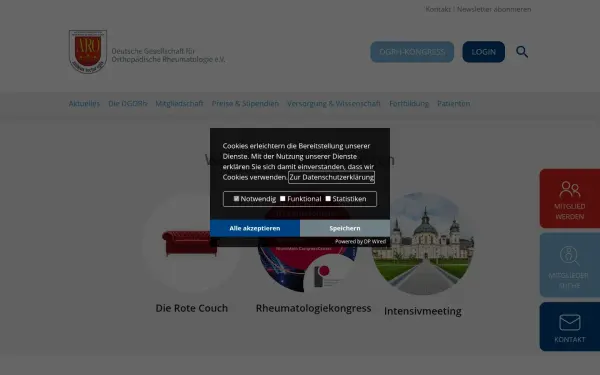This screenshot has height=375, width=600.
Task: Open Zur Datenschutzerklärung link
Action: pos(331,177)
